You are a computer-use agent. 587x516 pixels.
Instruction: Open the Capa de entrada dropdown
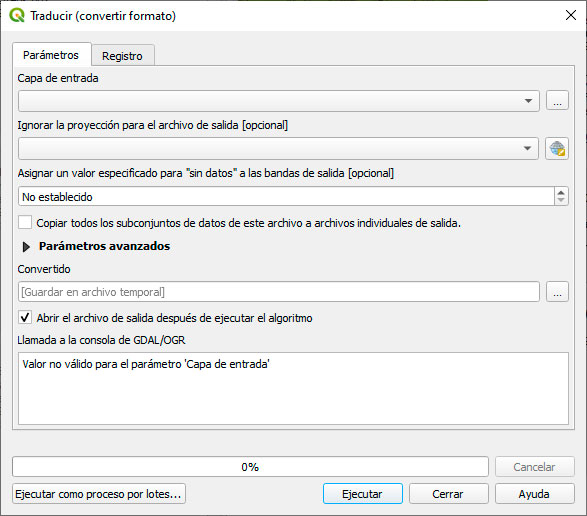pyautogui.click(x=279, y=101)
